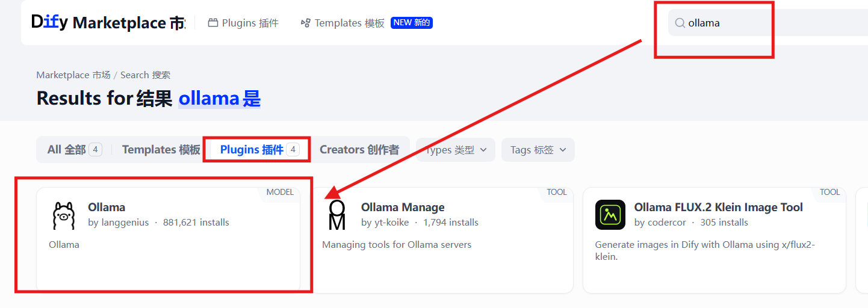
Task: Open the Dify Marketplace logo home link
Action: coord(108,23)
